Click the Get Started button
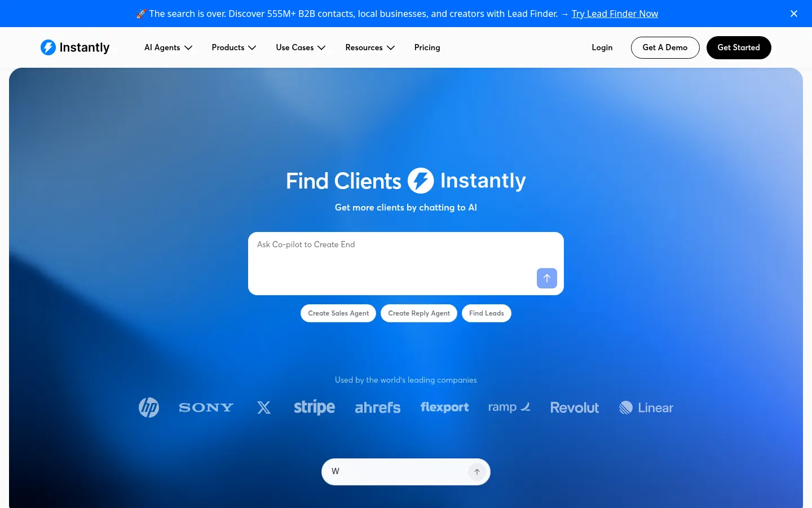 coord(739,47)
